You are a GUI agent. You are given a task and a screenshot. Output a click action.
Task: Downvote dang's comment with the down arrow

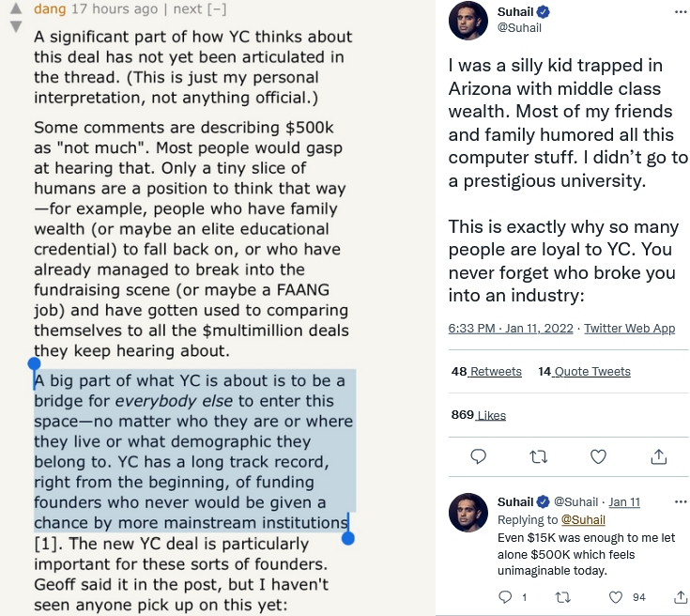15,26
